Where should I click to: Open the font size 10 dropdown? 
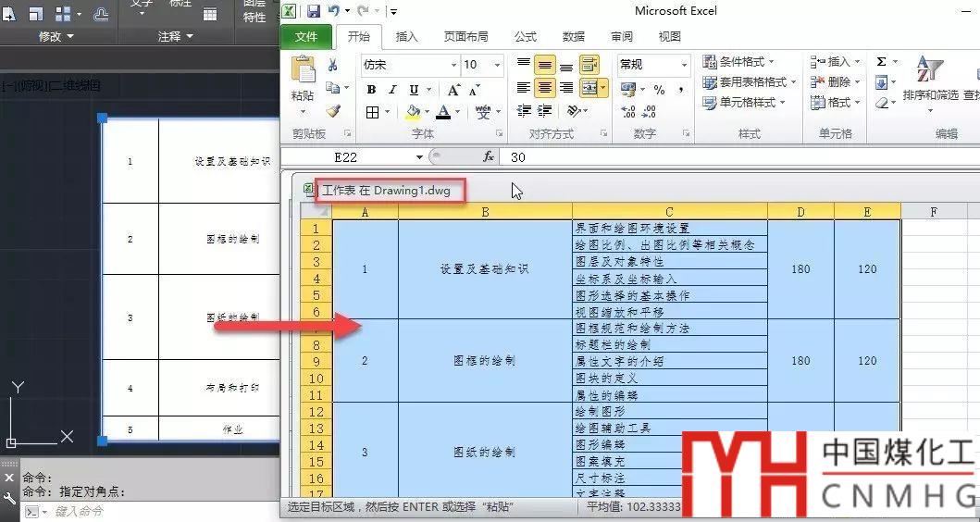pos(498,65)
